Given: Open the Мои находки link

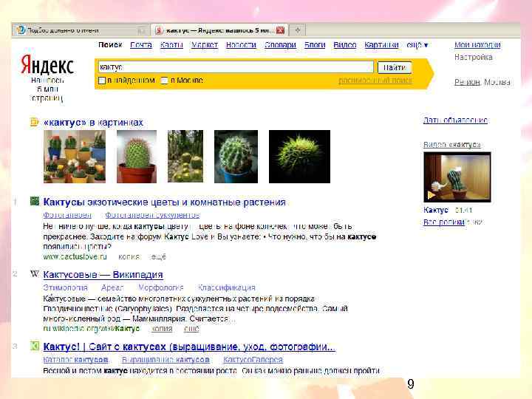Looking at the screenshot, I should coord(477,45).
